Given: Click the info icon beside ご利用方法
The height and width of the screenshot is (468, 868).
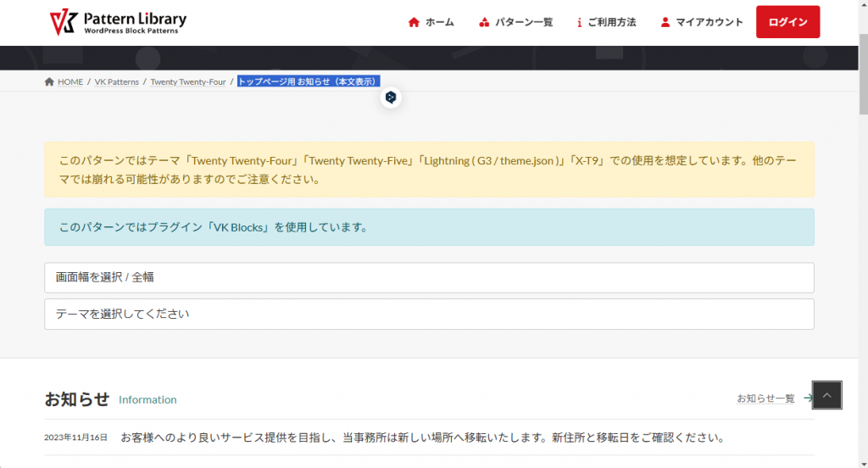Looking at the screenshot, I should point(579,22).
